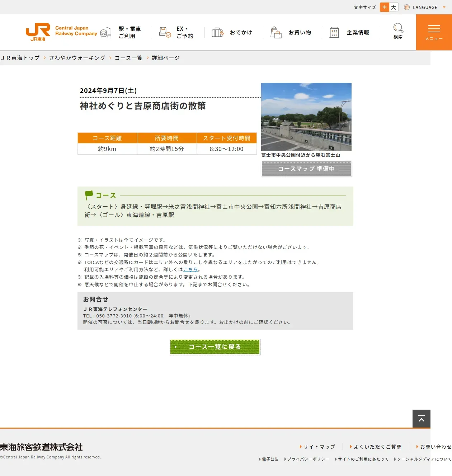
Task: Open the EX・ご予約 menu
Action: 185,32
